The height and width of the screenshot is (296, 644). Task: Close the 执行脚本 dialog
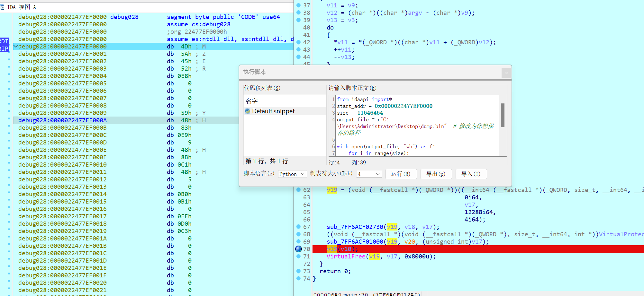coord(506,73)
